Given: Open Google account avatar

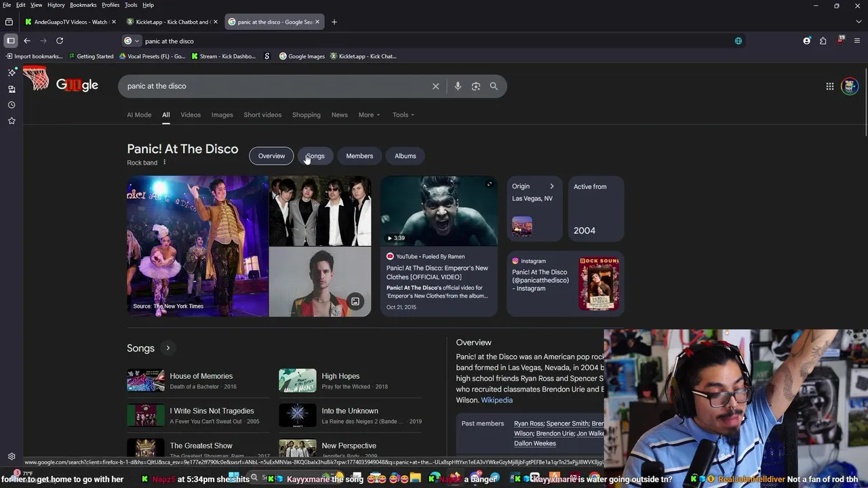Looking at the screenshot, I should 850,86.
